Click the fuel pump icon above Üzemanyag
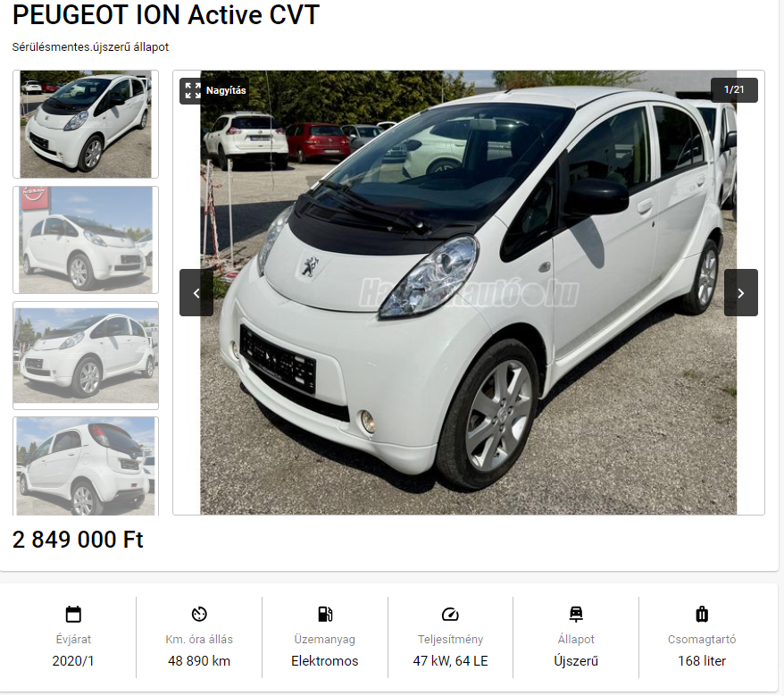The height and width of the screenshot is (696, 784). click(325, 614)
